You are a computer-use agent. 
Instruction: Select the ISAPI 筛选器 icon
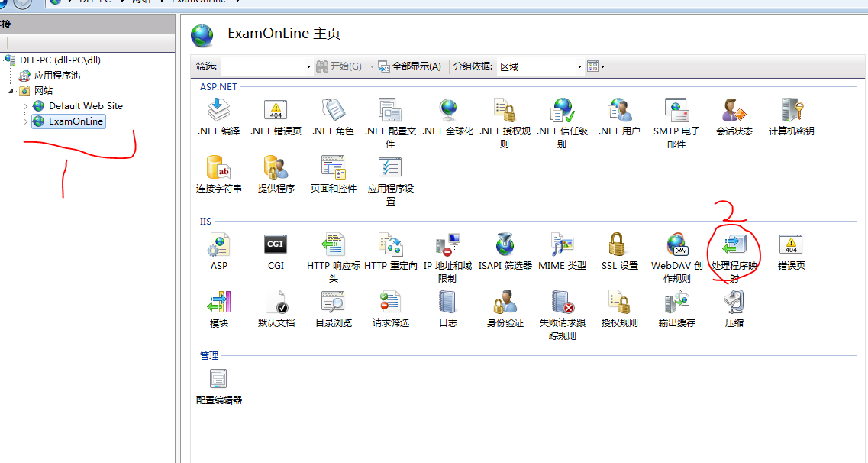point(505,244)
